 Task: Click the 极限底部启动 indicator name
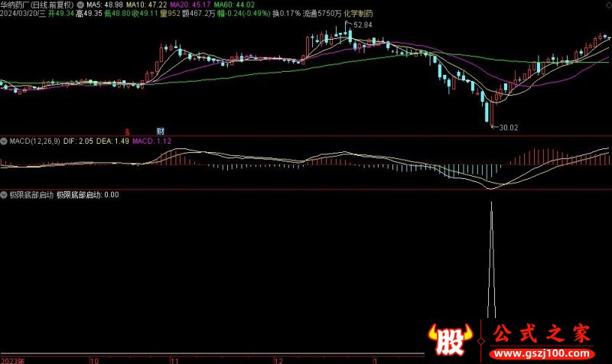[x=31, y=195]
